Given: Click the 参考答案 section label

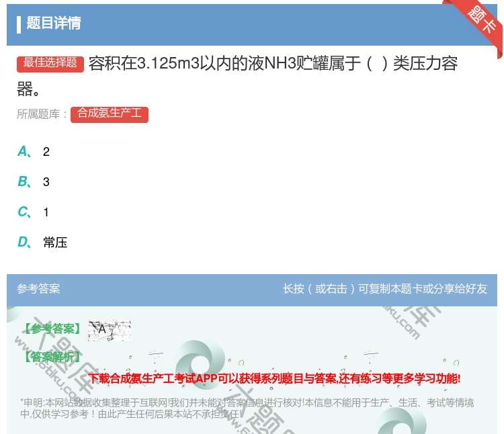Looking at the screenshot, I should (x=38, y=289).
